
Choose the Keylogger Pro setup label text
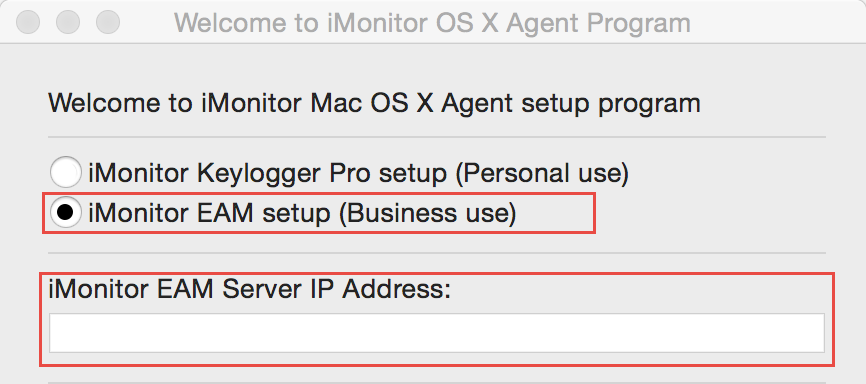pos(358,173)
